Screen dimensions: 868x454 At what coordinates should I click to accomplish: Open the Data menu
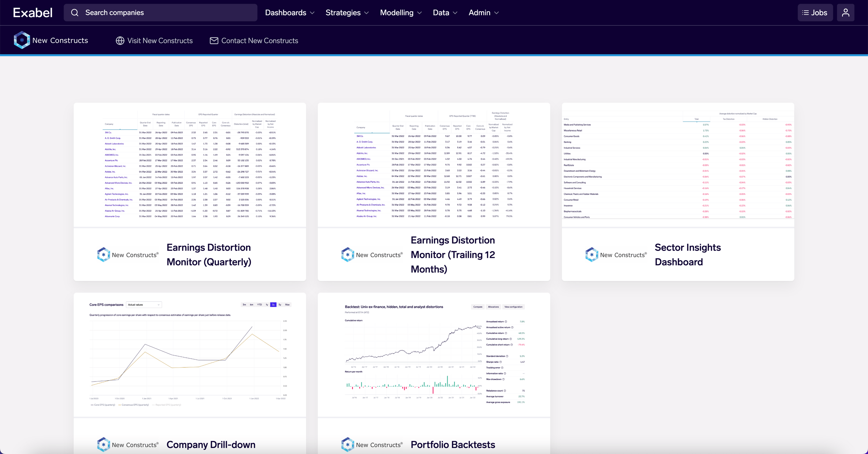445,13
